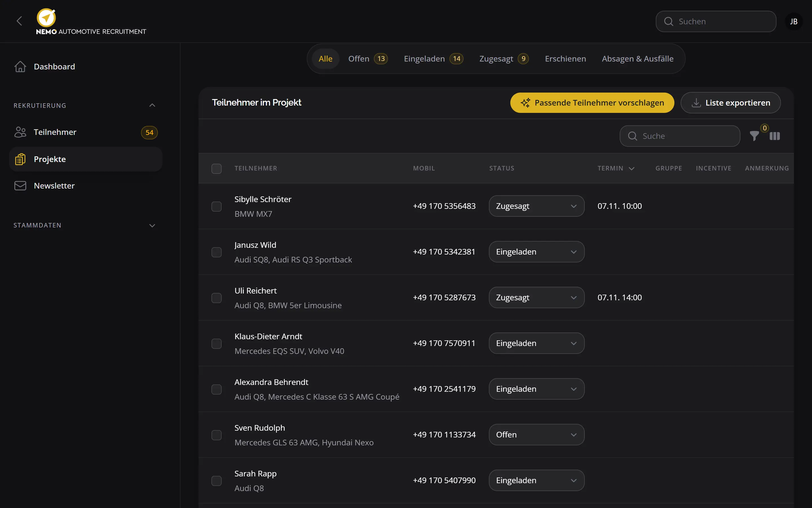
Task: Switch to the Absagen & Ausfälle tab
Action: [x=637, y=59]
